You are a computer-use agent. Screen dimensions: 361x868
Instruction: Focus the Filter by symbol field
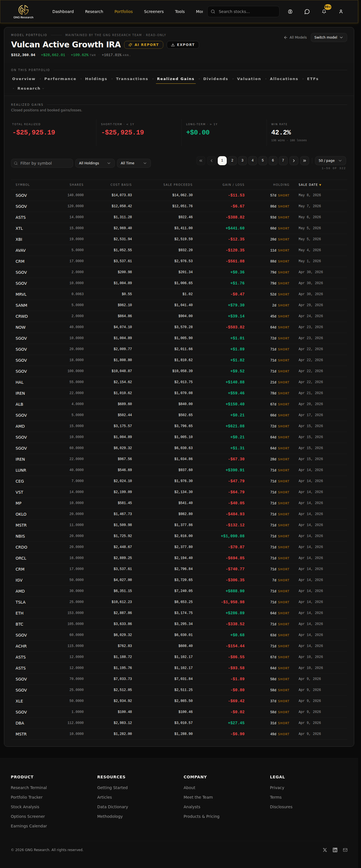[42, 163]
